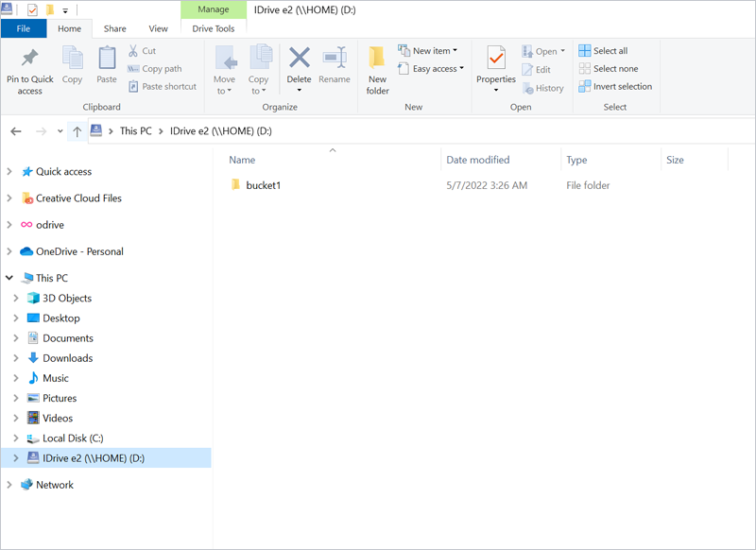Click This PC in the address bar
This screenshot has height=550, width=756.
pos(135,131)
